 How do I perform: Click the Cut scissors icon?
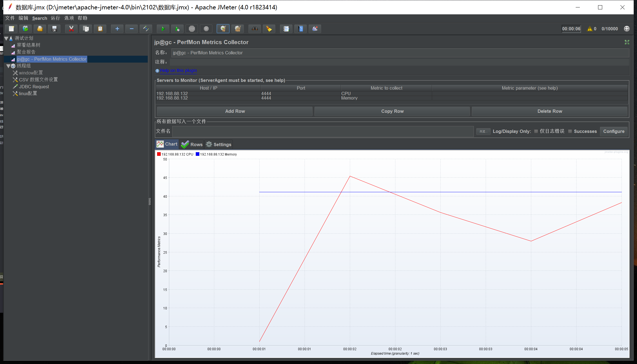pos(71,29)
